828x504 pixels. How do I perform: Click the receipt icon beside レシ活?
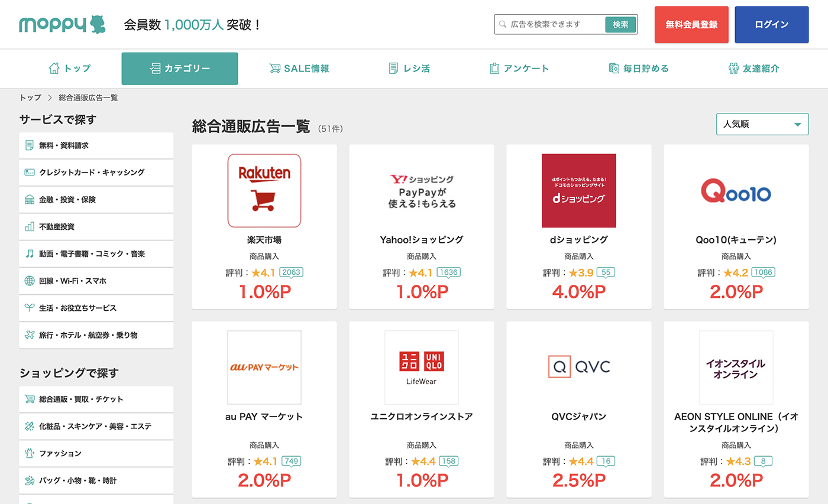393,69
